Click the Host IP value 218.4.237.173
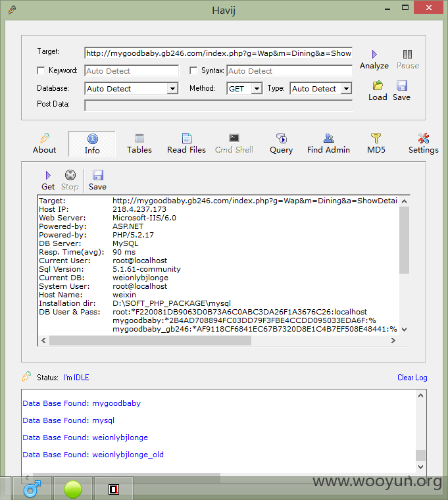 [139, 209]
